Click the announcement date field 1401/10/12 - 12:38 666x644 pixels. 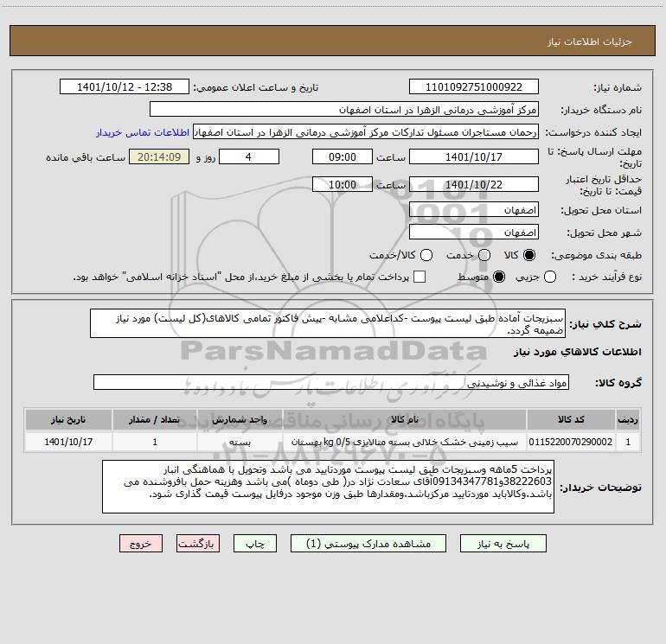(x=125, y=87)
